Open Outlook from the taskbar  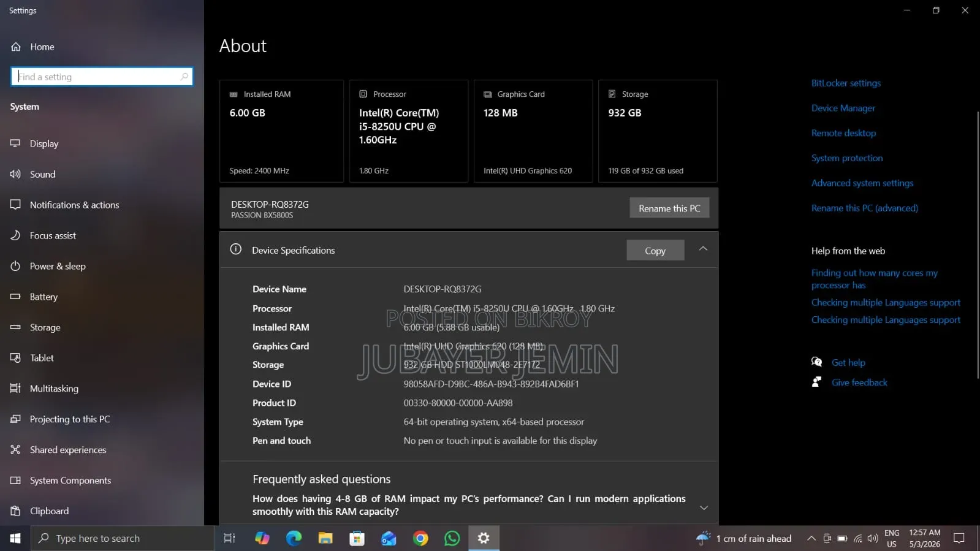tap(389, 538)
